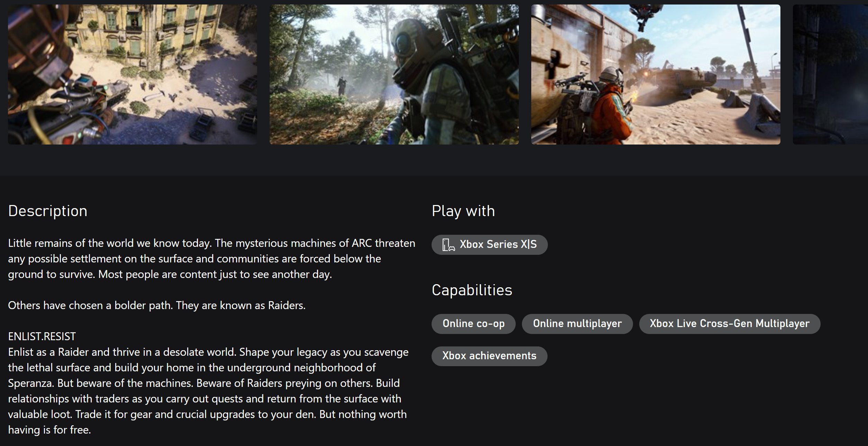
Task: Open the forest screenshot with helmeted raider
Action: point(394,74)
